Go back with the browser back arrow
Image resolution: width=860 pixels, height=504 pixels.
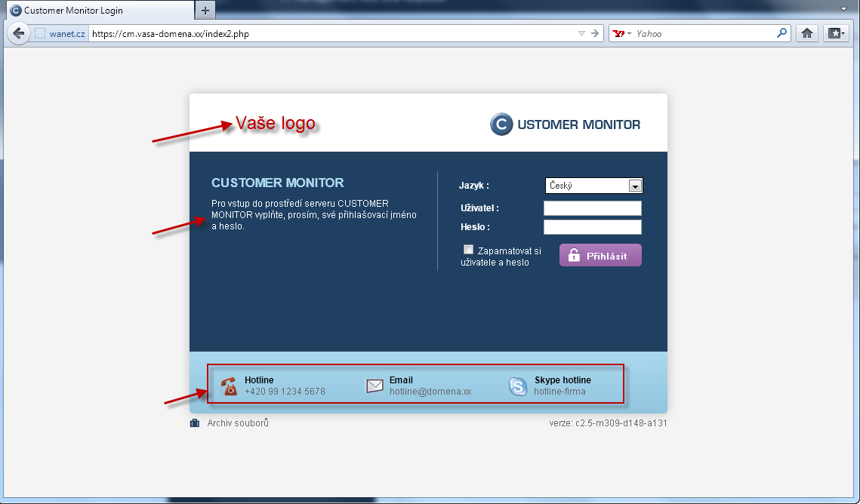(19, 33)
